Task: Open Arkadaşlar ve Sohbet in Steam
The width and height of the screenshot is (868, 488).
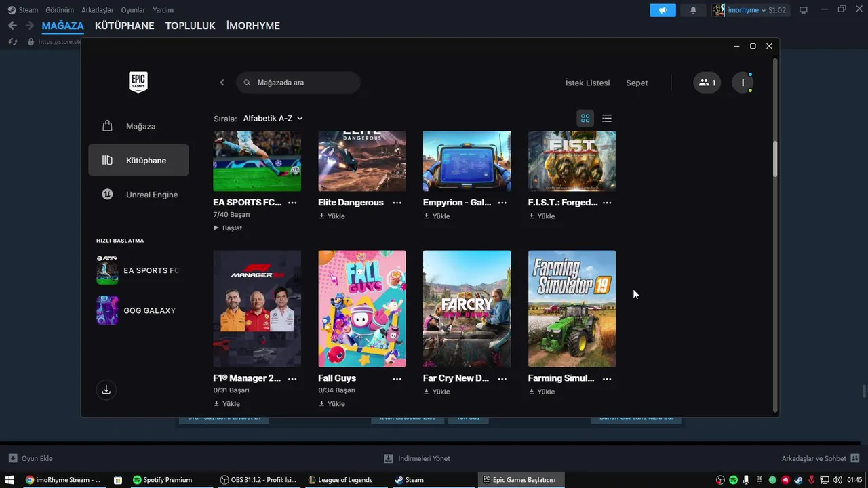Action: coord(821,458)
